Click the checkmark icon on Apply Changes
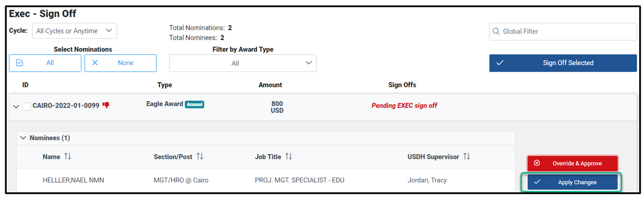The width and height of the screenshot is (644, 200). 537,182
